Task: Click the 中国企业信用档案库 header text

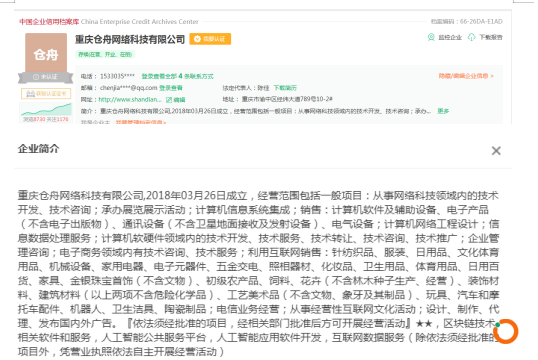Action: coord(49,22)
